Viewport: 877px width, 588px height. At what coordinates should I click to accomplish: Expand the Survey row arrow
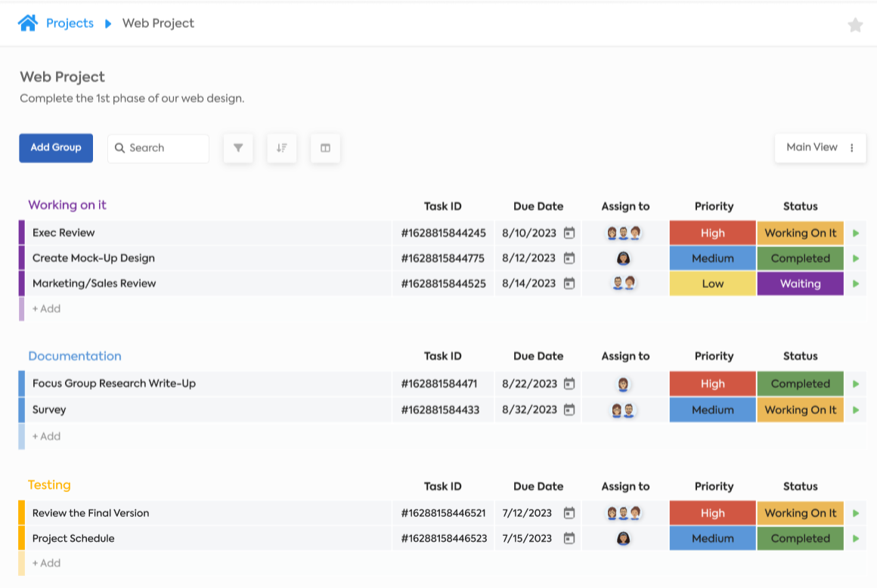pos(856,410)
